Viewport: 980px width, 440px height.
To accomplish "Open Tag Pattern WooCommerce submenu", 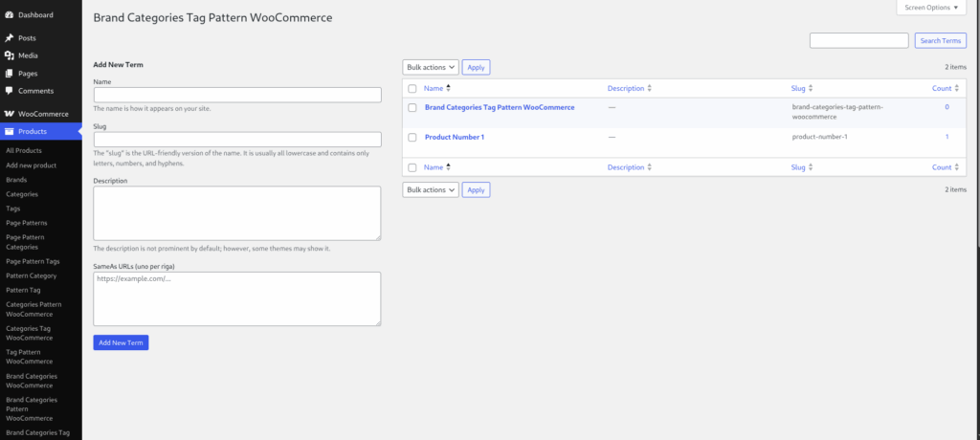I will [x=30, y=356].
